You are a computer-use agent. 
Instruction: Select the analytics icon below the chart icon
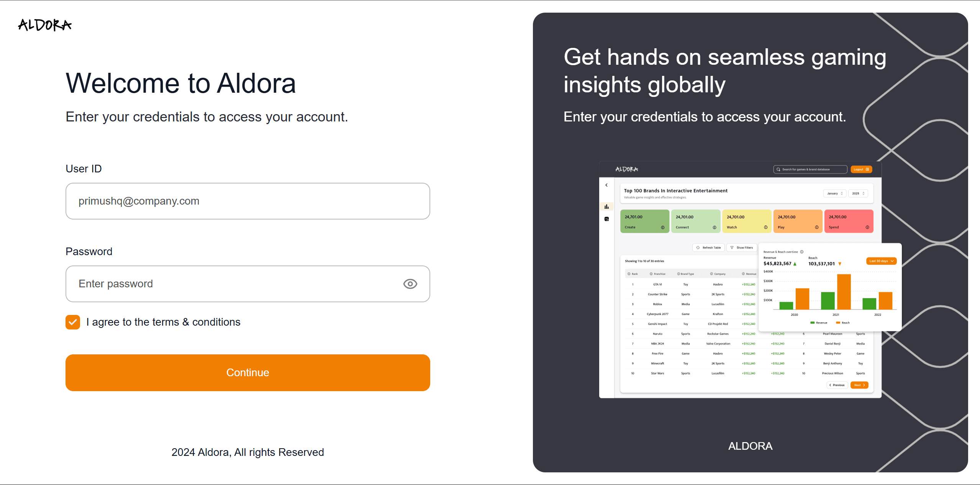click(606, 219)
